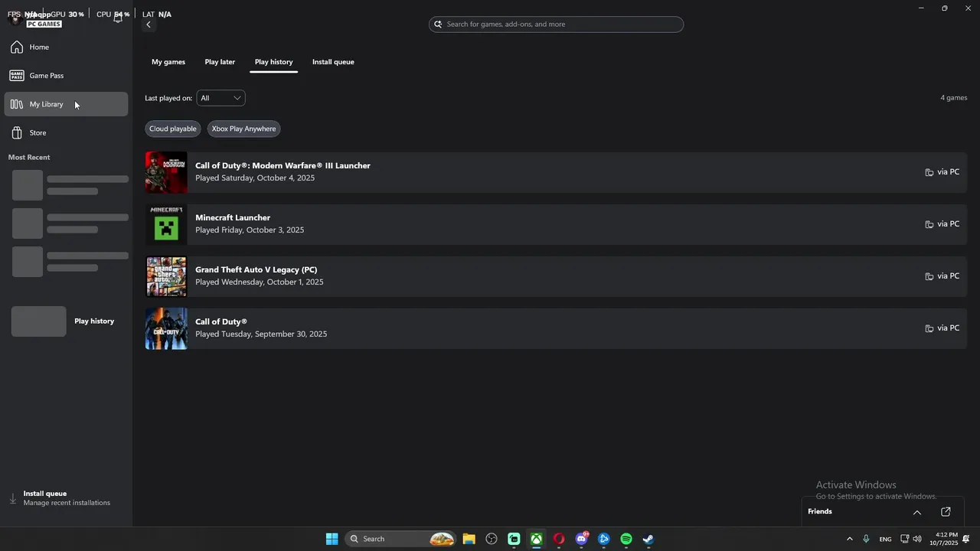The width and height of the screenshot is (980, 551).
Task: Open Discord from the taskbar
Action: coord(581,539)
